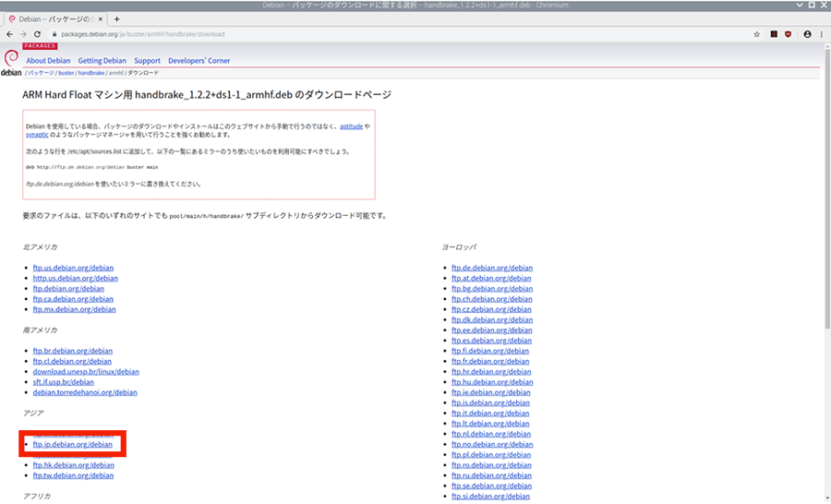This screenshot has height=504, width=831.
Task: Open Developers' Corner menu link
Action: tap(199, 60)
